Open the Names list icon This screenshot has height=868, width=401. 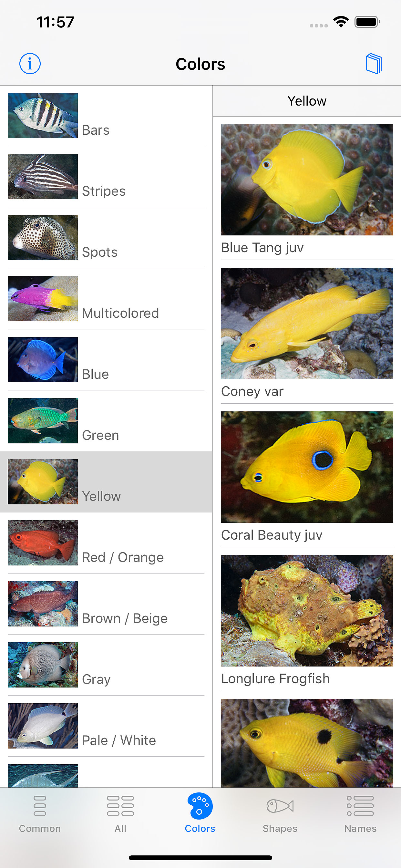coord(360,806)
